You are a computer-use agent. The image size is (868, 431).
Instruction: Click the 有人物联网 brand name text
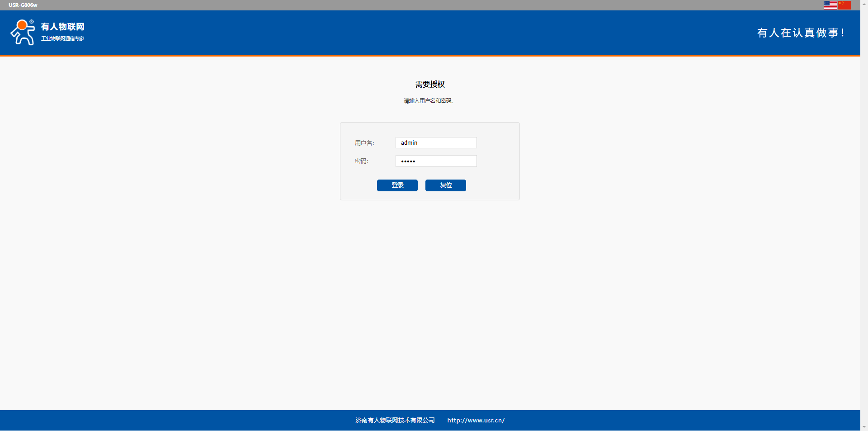tap(62, 27)
